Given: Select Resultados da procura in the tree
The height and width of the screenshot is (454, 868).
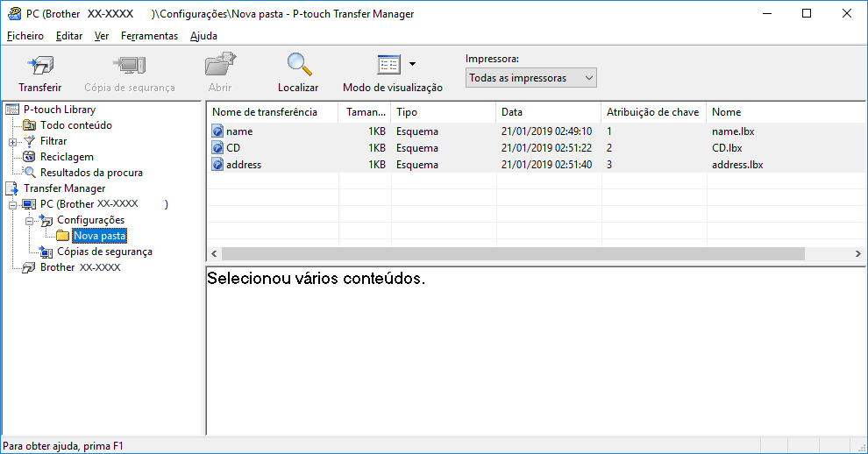Looking at the screenshot, I should 91,173.
